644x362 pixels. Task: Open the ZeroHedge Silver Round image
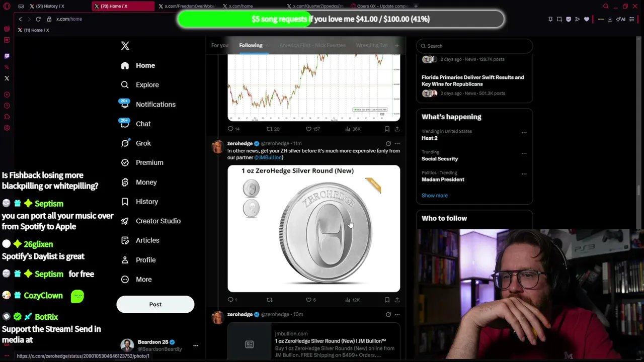click(314, 229)
